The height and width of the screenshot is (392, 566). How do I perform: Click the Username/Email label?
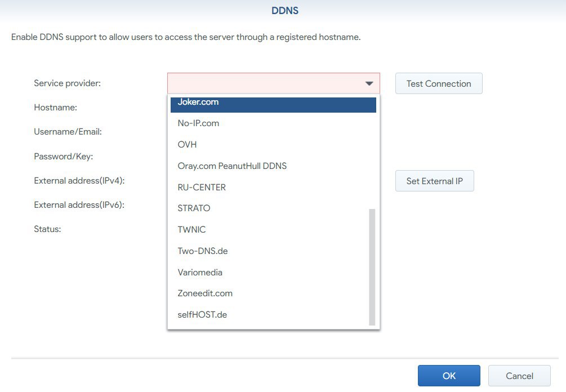[x=68, y=132]
